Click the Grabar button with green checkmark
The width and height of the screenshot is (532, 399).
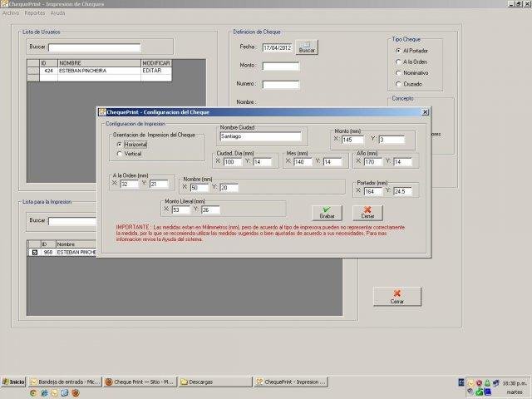[327, 213]
